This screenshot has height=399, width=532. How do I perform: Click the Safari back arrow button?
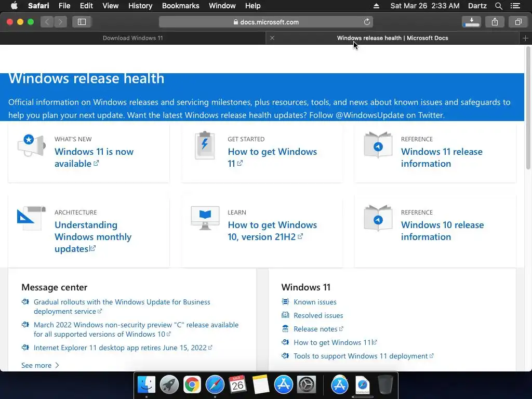click(x=47, y=22)
